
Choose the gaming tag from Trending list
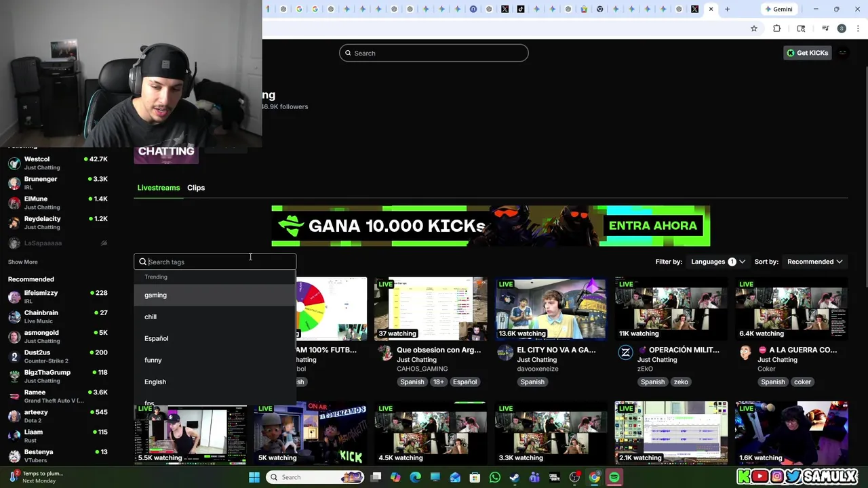click(215, 295)
